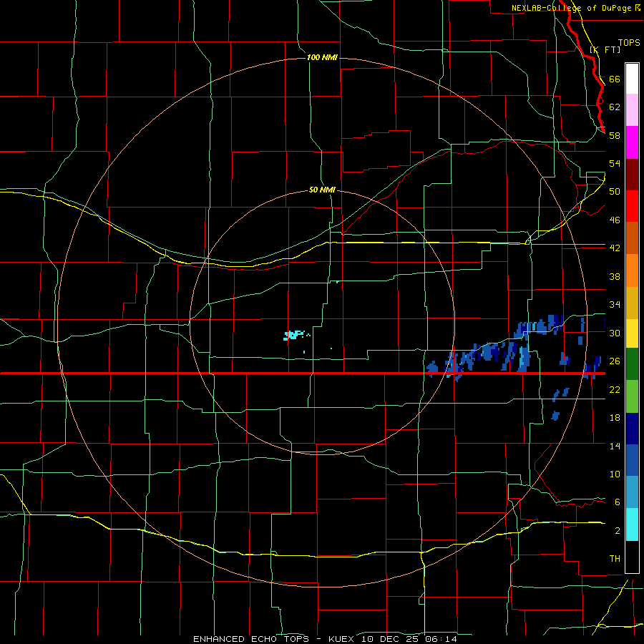Click the legend value 38
Viewport: 644px width, 644px height.
[x=615, y=276]
